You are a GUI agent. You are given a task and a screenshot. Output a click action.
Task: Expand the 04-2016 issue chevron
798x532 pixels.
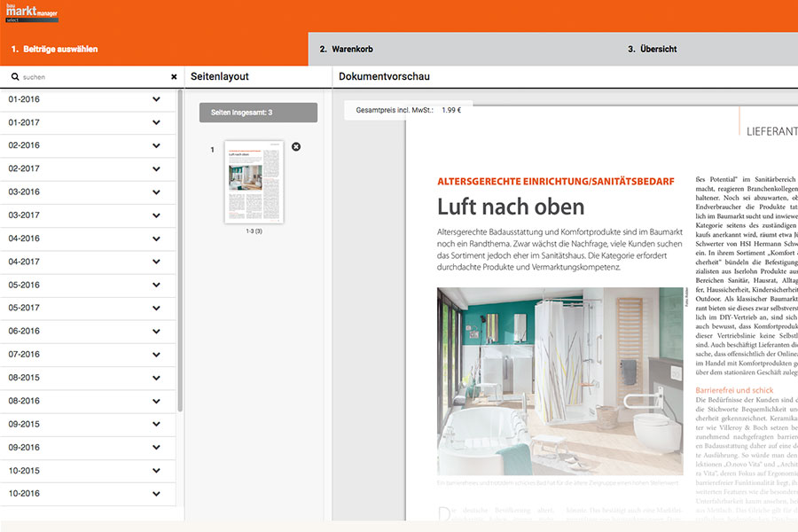(156, 239)
